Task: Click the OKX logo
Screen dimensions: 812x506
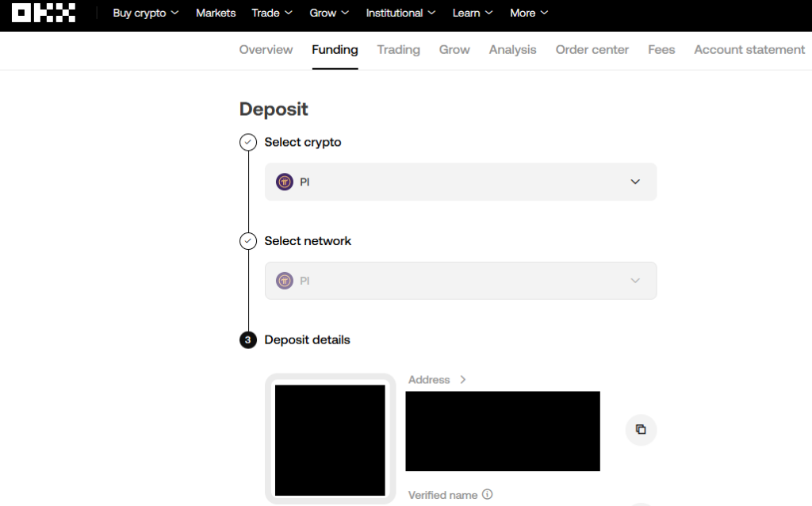Action: point(44,13)
